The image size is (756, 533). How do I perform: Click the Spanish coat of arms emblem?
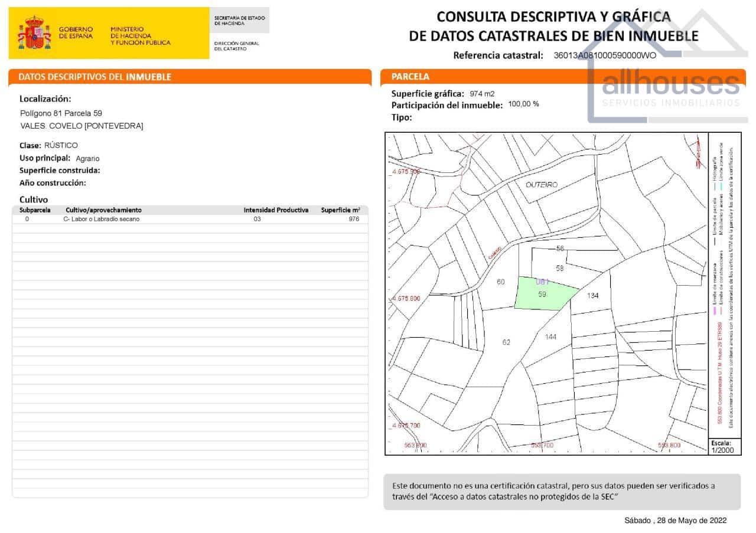click(x=34, y=32)
